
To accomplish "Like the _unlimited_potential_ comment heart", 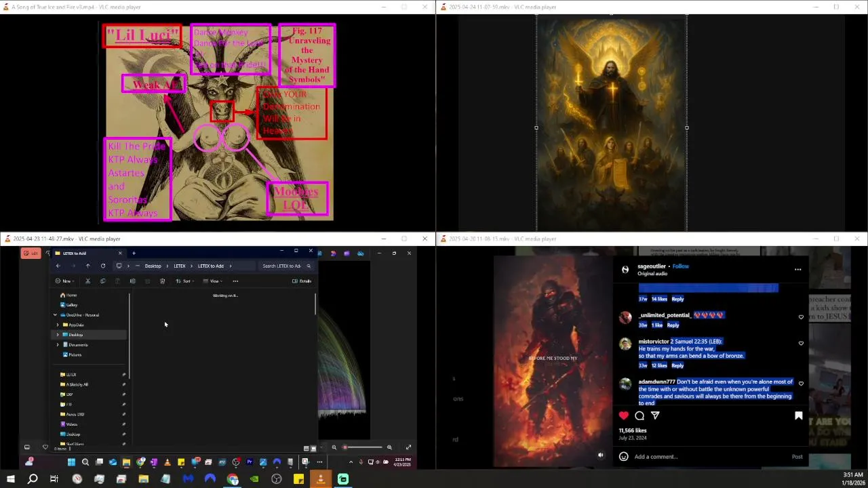I will 801,317.
